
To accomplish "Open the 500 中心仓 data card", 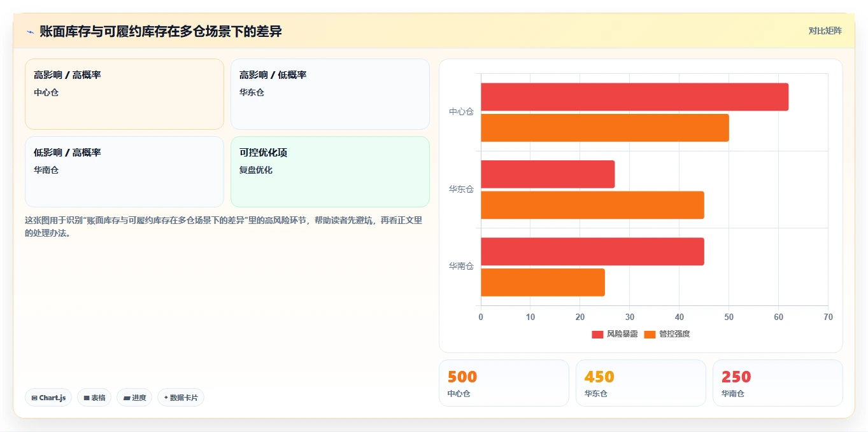I will click(504, 383).
